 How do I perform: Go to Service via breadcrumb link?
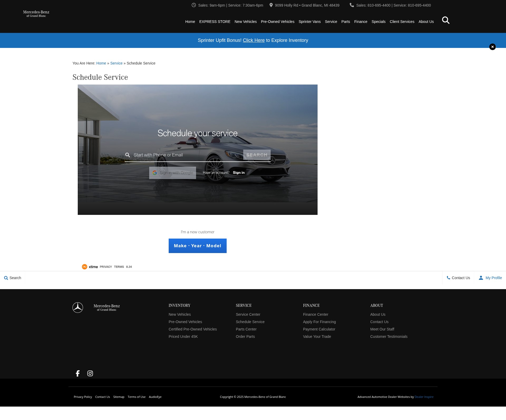116,63
